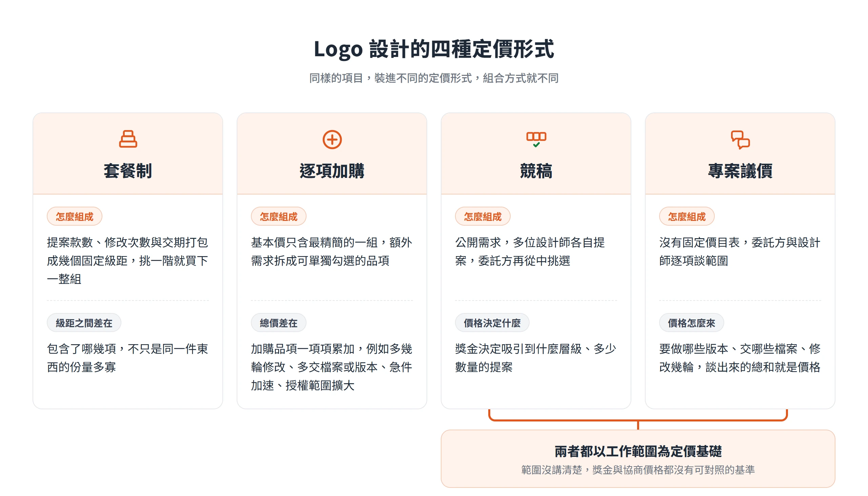Select the 逐項加購 card heading
The height and width of the screenshot is (496, 868).
(332, 171)
